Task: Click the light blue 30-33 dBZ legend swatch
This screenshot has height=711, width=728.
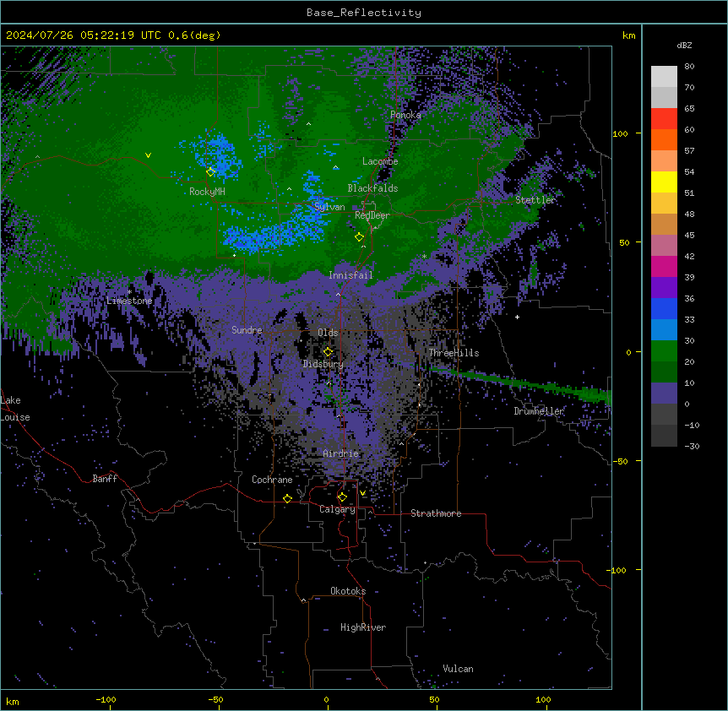Action: [x=664, y=330]
